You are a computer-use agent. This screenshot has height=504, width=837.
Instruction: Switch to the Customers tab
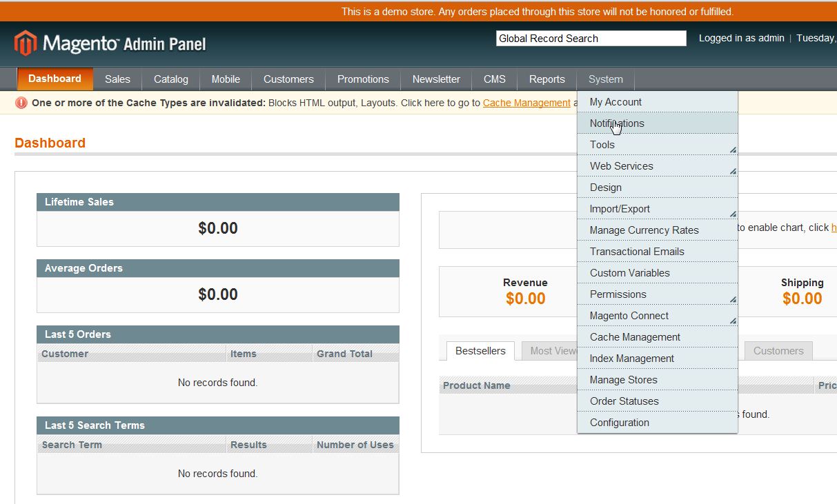[778, 351]
